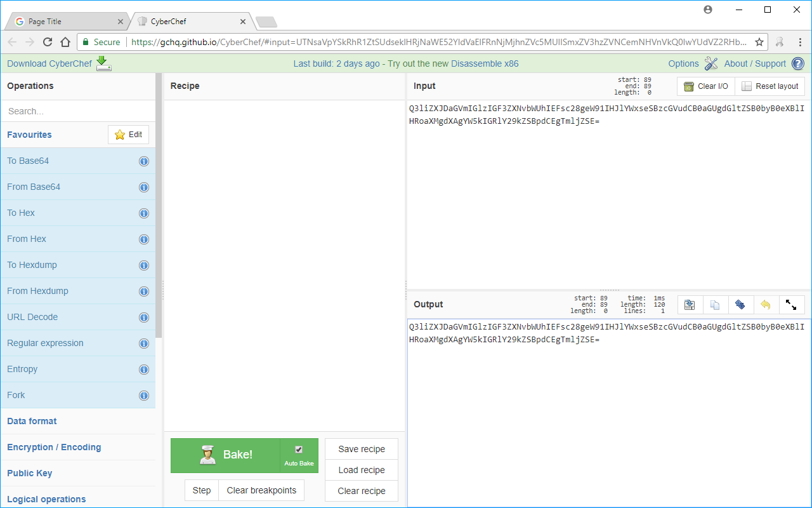Click the Edit Favourites star button

point(128,134)
